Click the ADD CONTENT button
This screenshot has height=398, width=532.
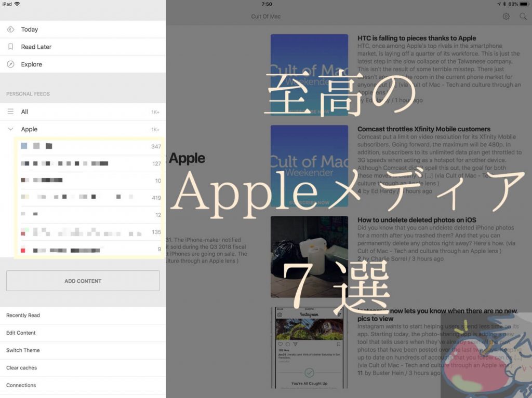pos(83,281)
